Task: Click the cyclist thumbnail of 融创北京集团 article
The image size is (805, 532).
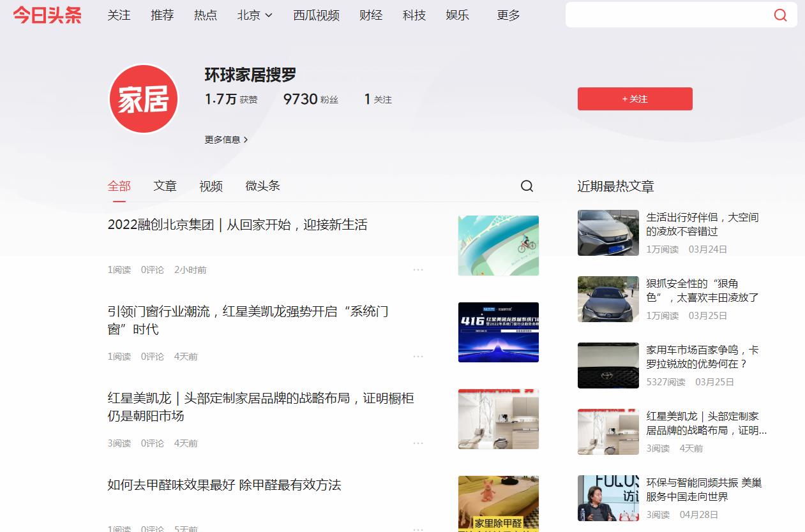Action: click(499, 246)
